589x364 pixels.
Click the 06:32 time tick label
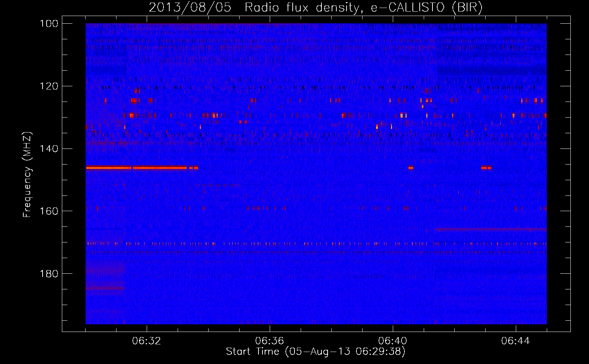coord(147,341)
